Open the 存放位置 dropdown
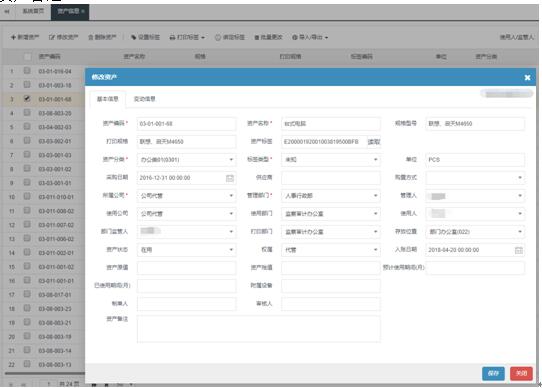542x388 pixels. [x=475, y=232]
